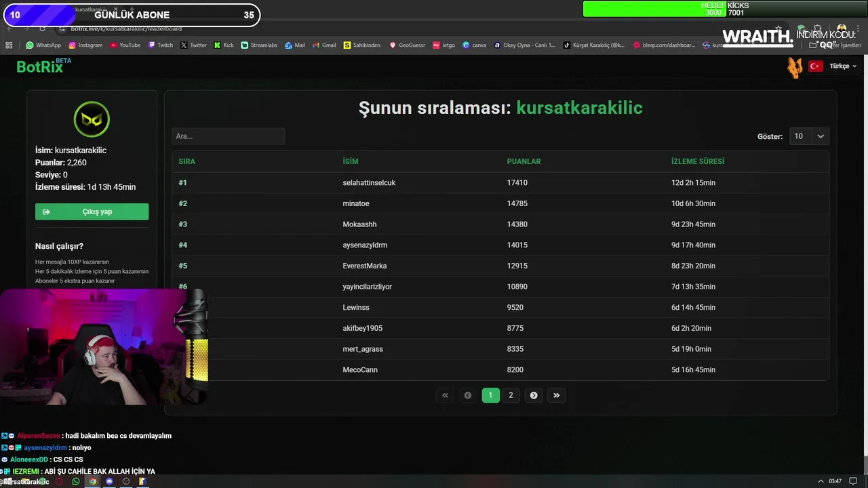Image resolution: width=868 pixels, height=488 pixels.
Task: Click yayincilarizliyor in the leaderboard
Action: [368, 287]
